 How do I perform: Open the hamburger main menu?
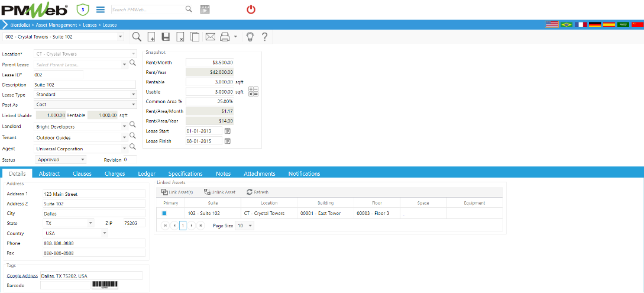100,9
